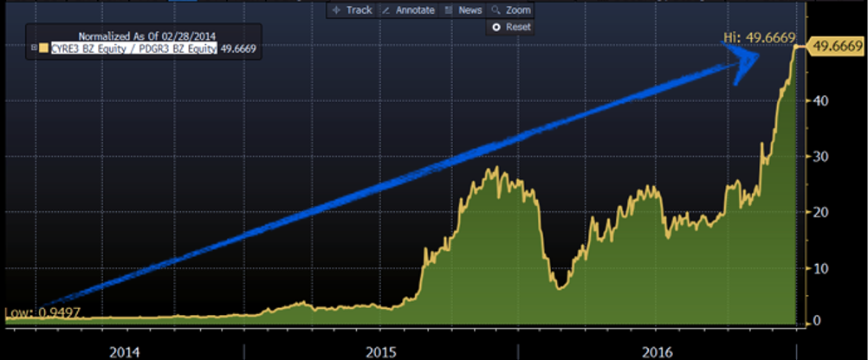The height and width of the screenshot is (360, 868).
Task: Click the Reset text label
Action: [x=517, y=28]
